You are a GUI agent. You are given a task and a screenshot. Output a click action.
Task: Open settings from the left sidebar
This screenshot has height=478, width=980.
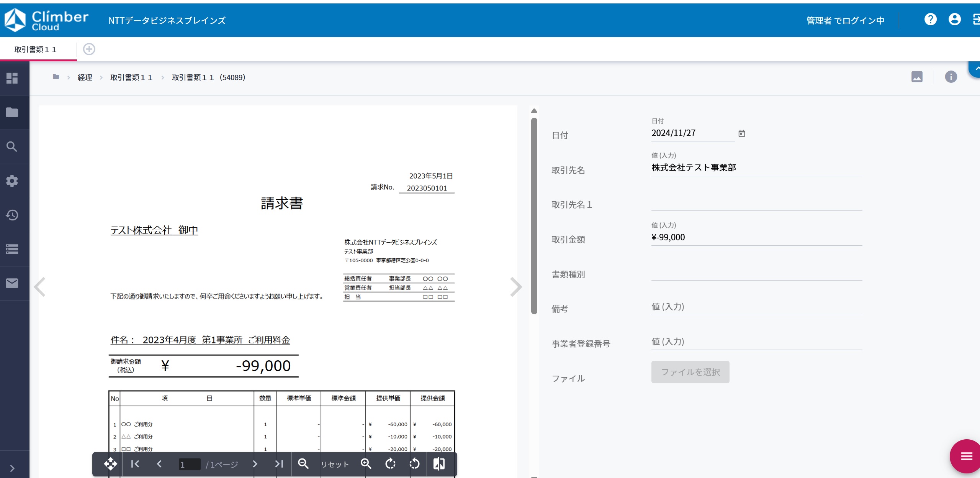tap(12, 181)
